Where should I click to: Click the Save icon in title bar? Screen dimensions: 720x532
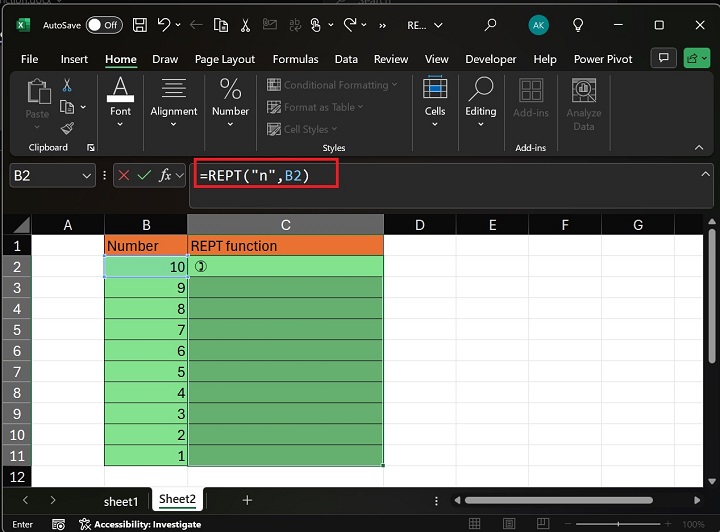pyautogui.click(x=141, y=25)
